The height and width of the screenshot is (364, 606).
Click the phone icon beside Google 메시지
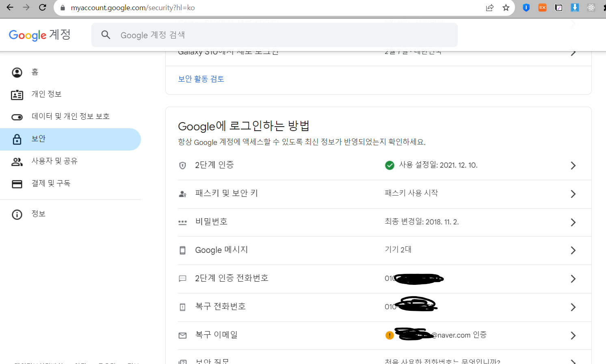click(x=183, y=250)
